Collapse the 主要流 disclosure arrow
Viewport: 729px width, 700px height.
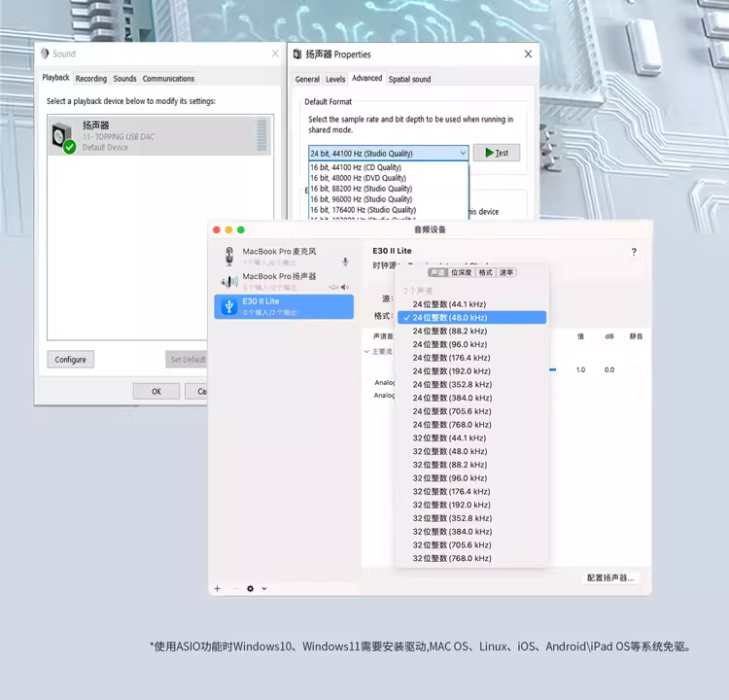(367, 351)
